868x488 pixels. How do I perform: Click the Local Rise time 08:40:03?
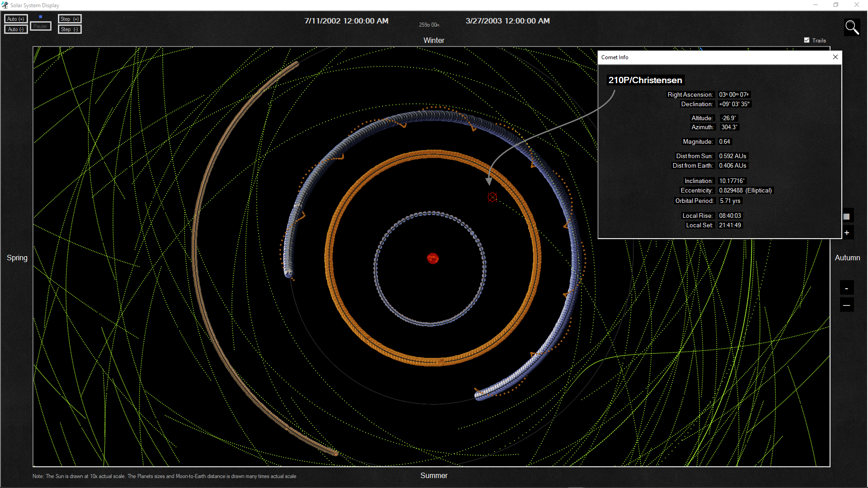tap(730, 216)
